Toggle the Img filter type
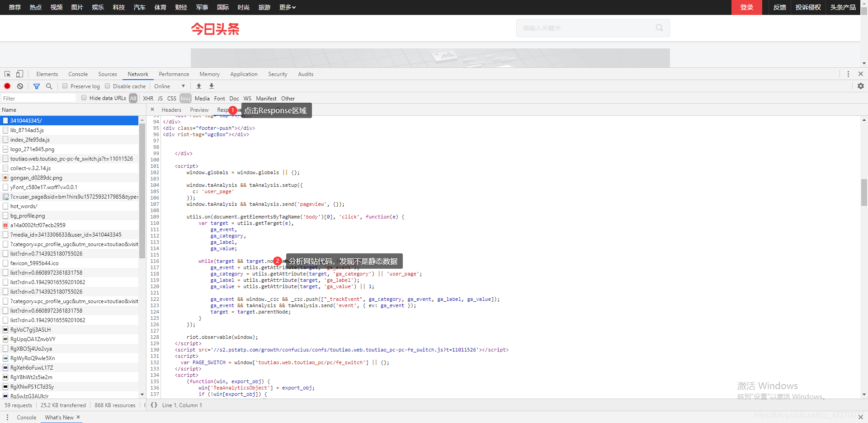The width and height of the screenshot is (868, 423). (x=185, y=98)
